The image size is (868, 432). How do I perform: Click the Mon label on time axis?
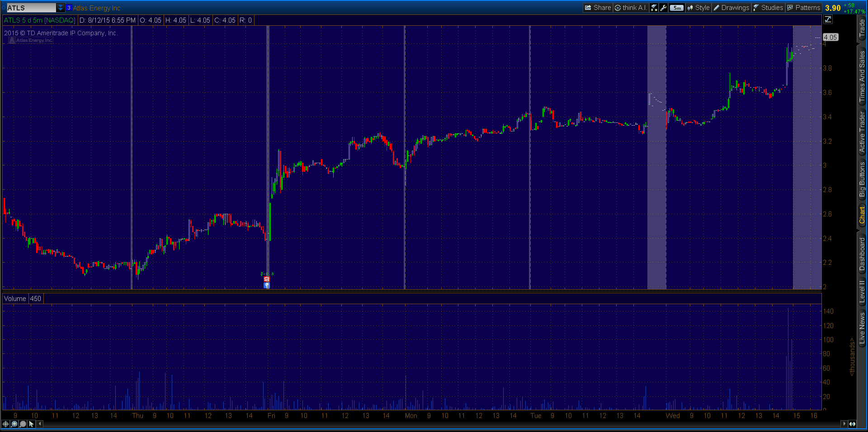click(411, 416)
